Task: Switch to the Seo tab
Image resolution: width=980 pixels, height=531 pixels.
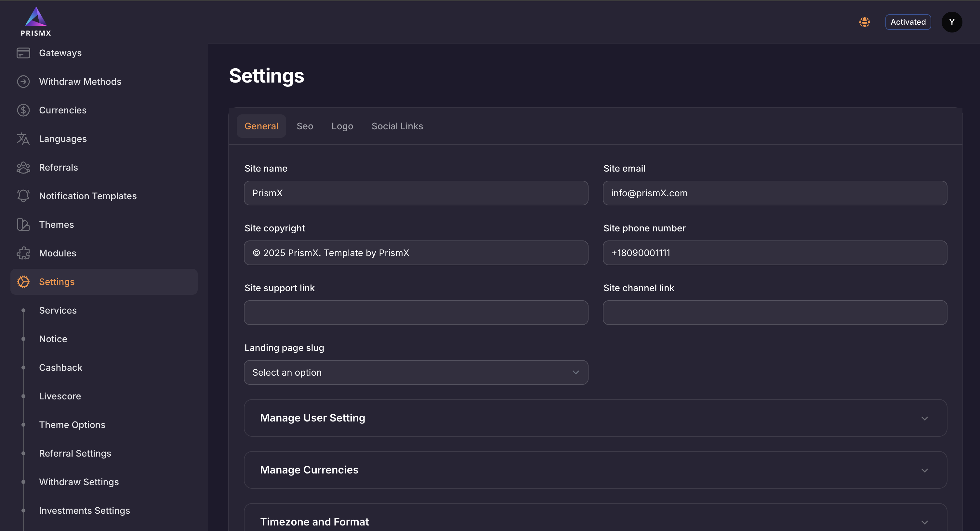Action: (305, 126)
